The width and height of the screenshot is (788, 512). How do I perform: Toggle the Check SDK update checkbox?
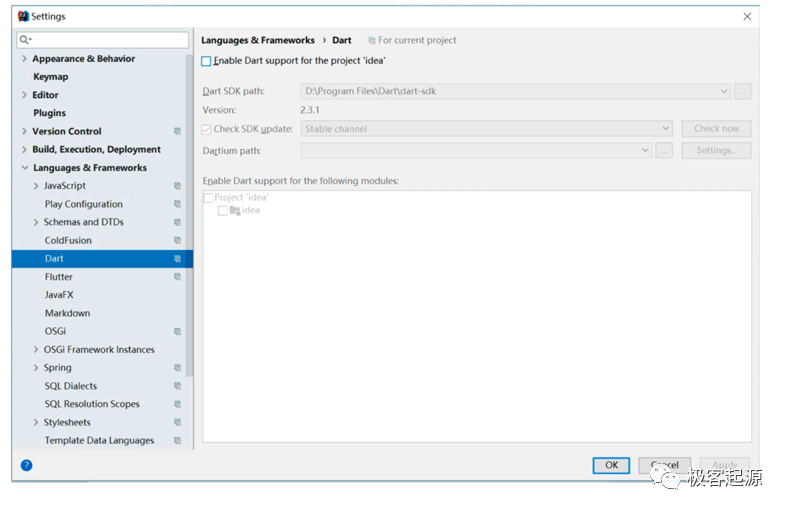pos(206,130)
